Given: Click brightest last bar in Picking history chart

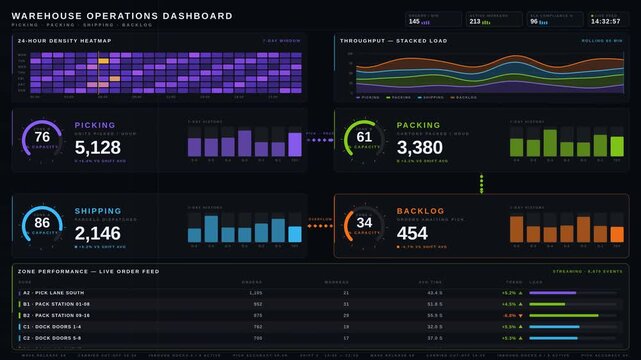Looking at the screenshot, I should 295,144.
